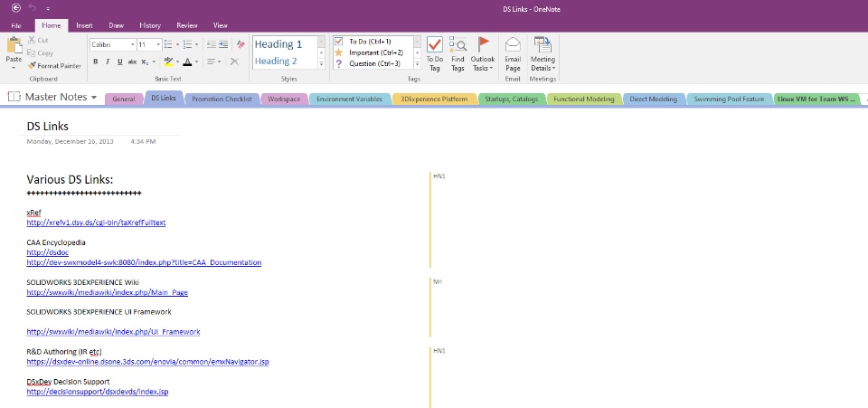Click the Undo arrow in the quick access bar
Viewport: 868px width, 408px height.
coord(33,8)
